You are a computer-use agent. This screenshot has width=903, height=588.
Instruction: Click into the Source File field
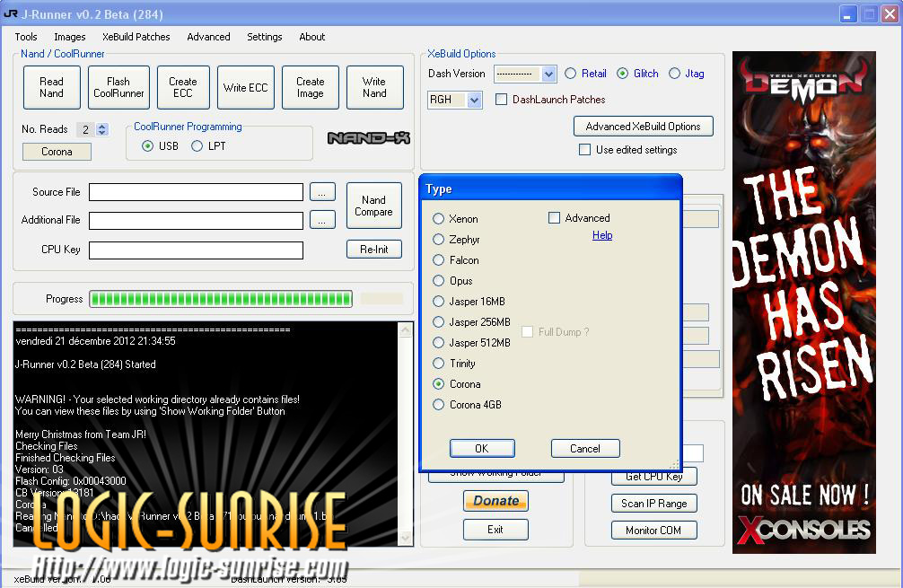(196, 192)
